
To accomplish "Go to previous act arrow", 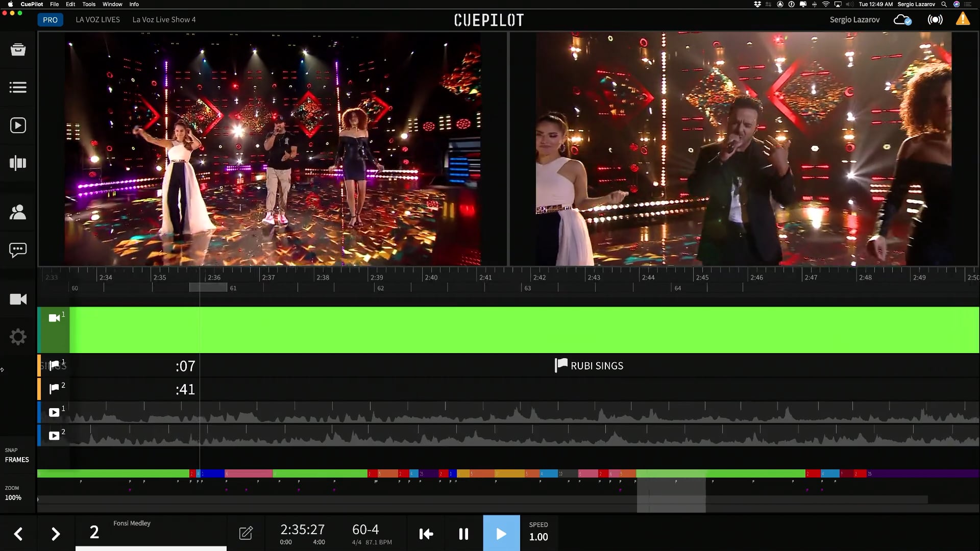I will [x=18, y=534].
